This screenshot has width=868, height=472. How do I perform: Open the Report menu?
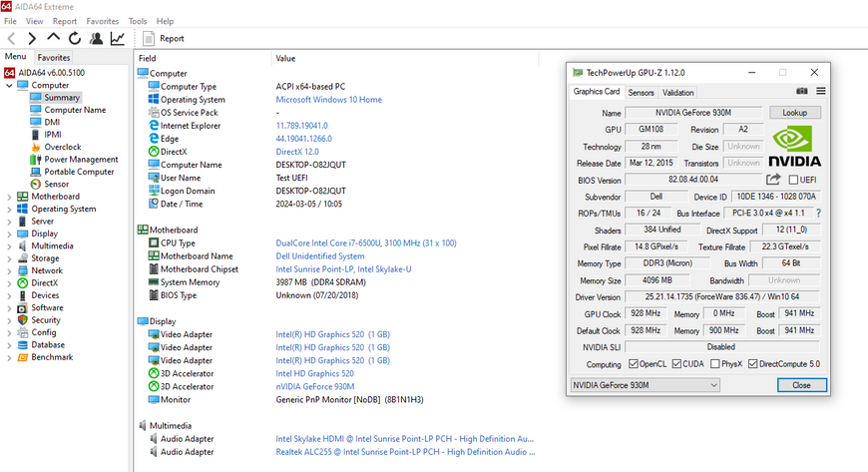(x=65, y=21)
